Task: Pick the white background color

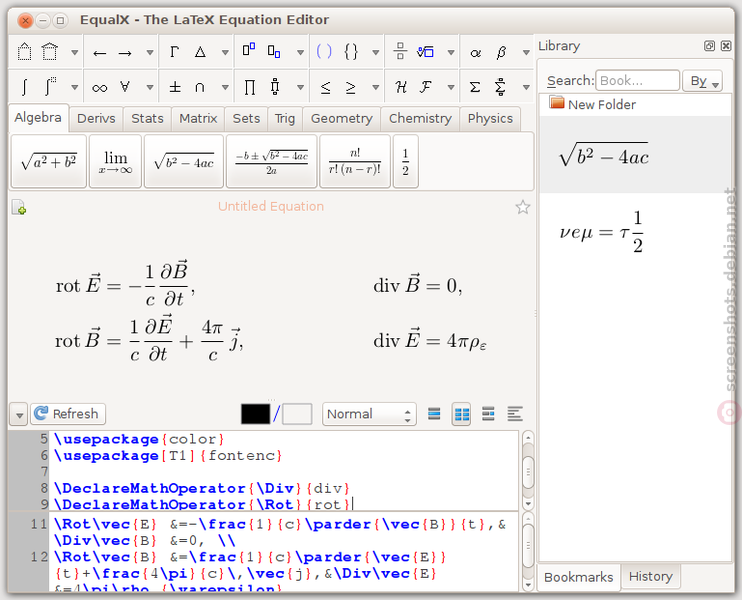Action: click(297, 414)
